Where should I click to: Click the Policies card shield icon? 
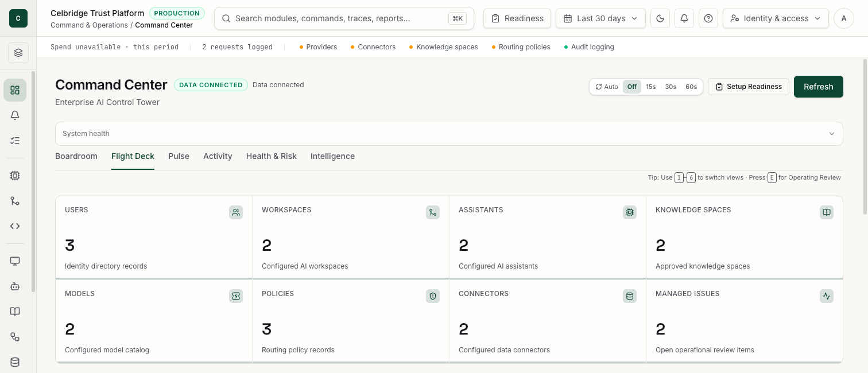433,296
